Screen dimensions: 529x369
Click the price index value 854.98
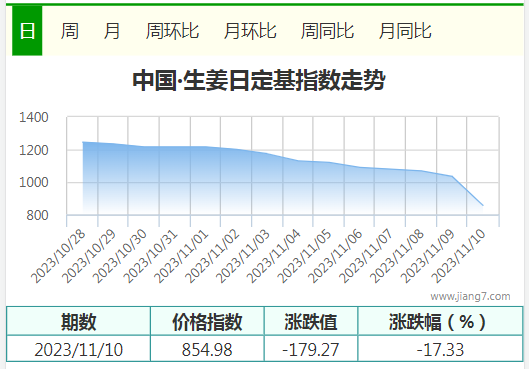207,349
